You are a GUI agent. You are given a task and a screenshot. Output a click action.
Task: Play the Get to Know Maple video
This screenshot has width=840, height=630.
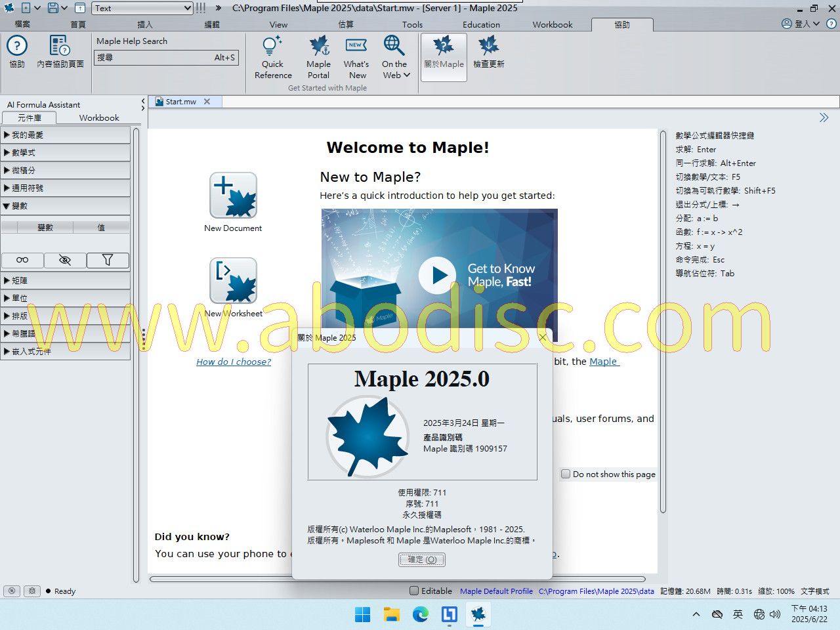[438, 276]
